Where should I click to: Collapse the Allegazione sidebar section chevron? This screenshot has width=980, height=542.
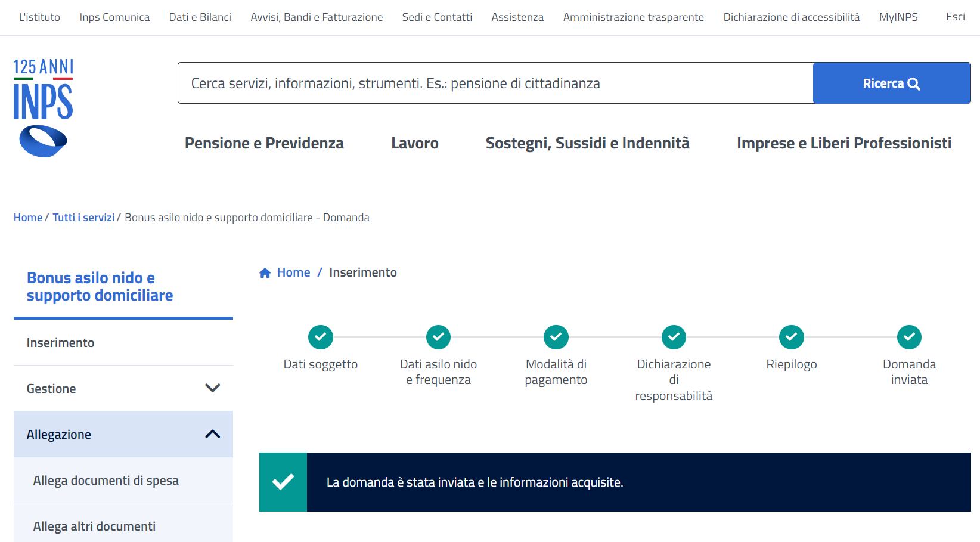(x=213, y=434)
